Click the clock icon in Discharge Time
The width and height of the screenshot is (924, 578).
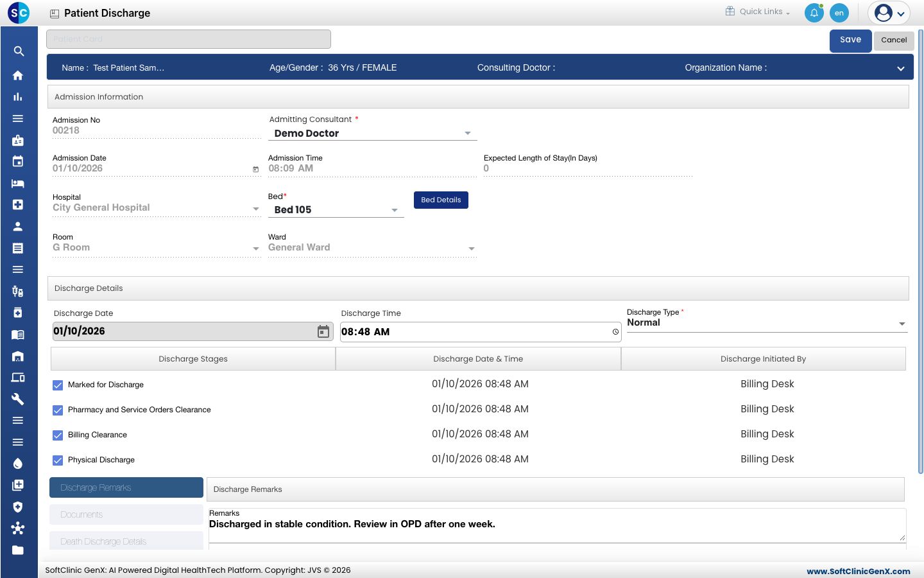[615, 332]
